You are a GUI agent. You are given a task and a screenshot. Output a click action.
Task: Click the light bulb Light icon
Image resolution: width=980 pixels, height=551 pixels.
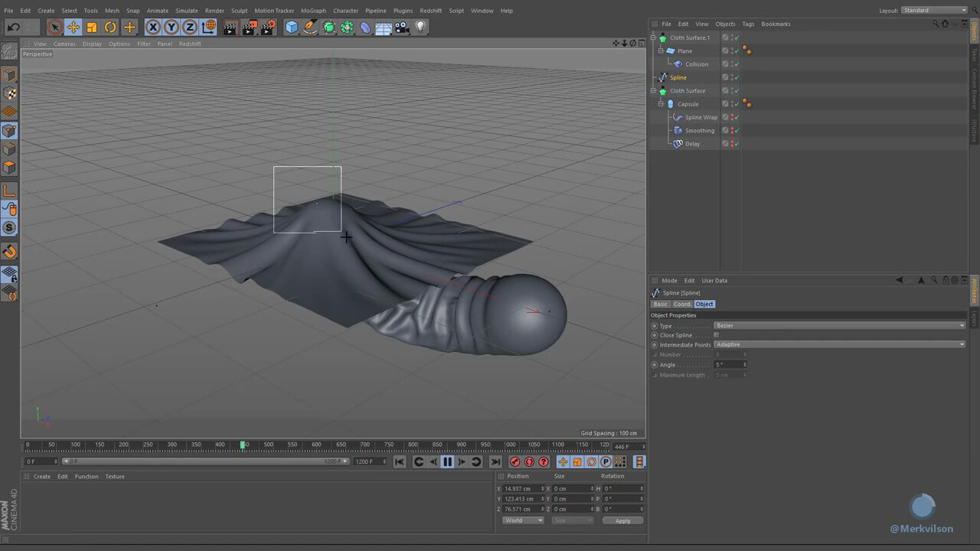coord(420,28)
